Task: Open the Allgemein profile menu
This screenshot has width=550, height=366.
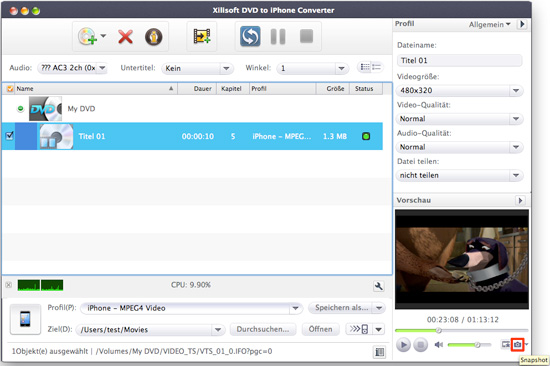Action: tap(490, 25)
